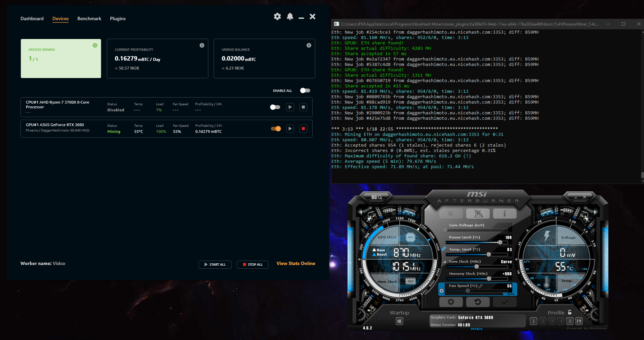Start mining on GPU#1 RTX 3080

click(290, 129)
